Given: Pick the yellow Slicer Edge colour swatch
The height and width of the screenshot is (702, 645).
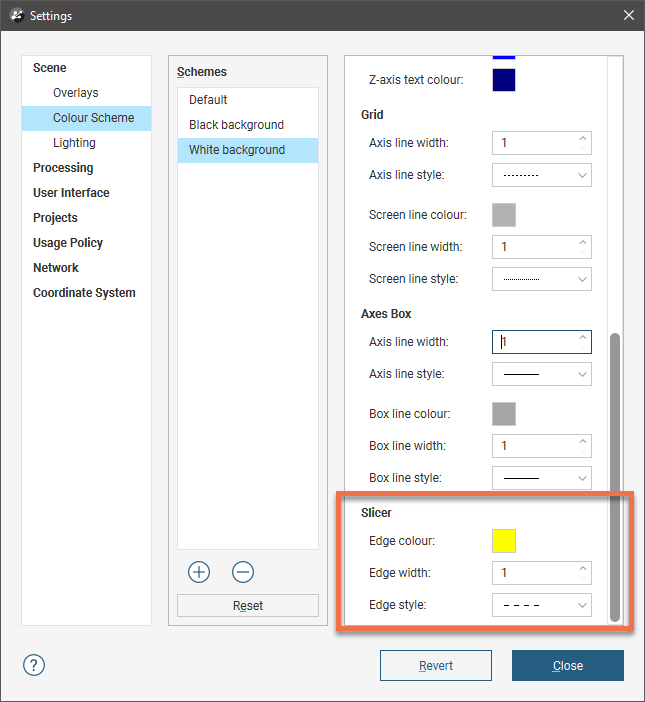Looking at the screenshot, I should 504,541.
